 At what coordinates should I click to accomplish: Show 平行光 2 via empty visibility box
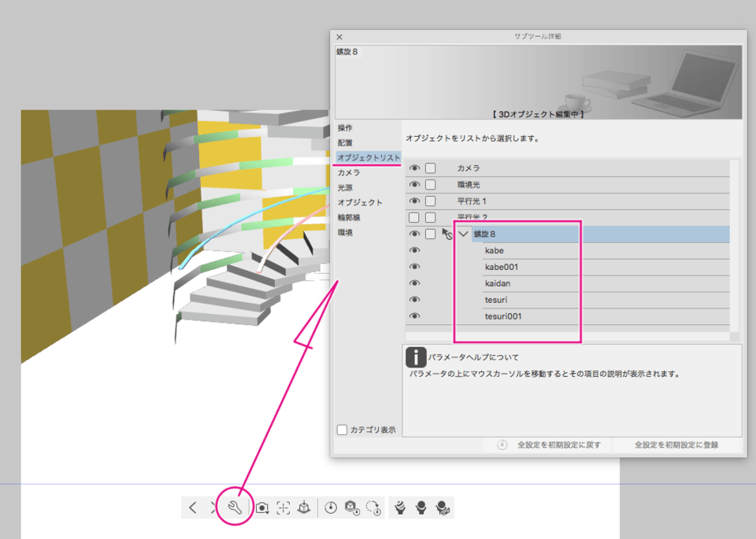click(x=413, y=217)
